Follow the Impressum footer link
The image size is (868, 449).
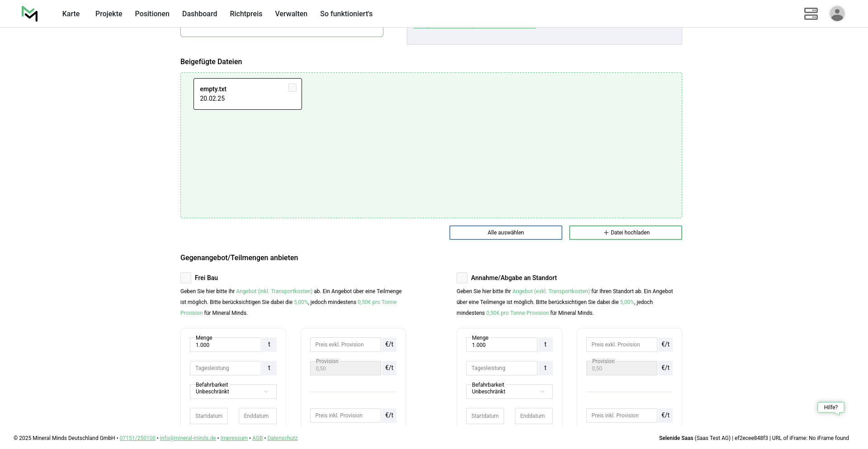(234, 438)
